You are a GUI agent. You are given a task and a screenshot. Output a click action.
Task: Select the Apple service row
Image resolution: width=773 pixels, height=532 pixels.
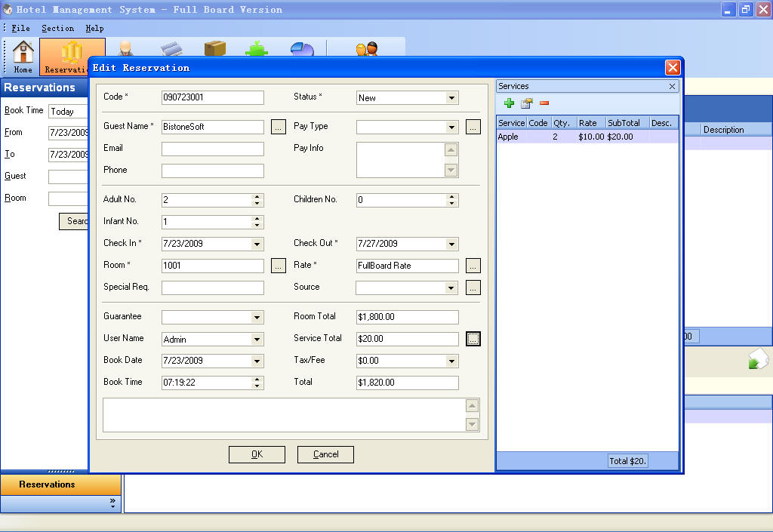click(x=509, y=137)
